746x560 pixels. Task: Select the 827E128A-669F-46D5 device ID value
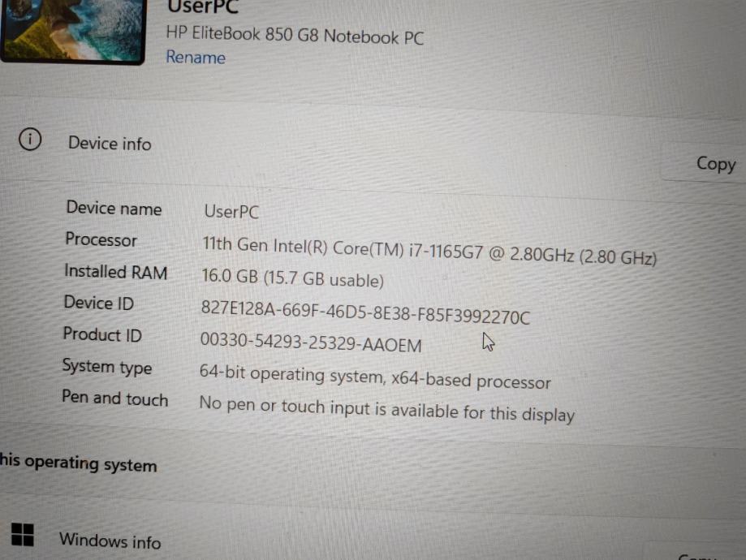coord(365,312)
